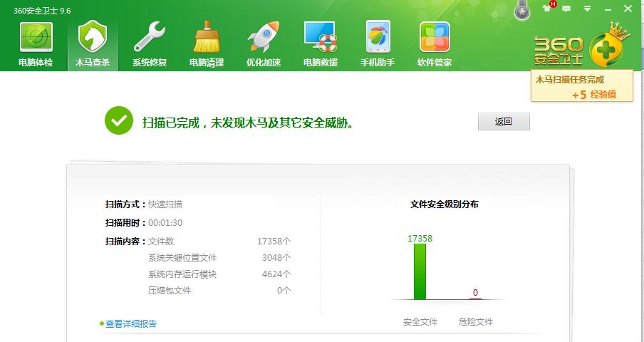Click the green checkmark scan-complete icon
Screen dimensions: 644x342
(x=119, y=120)
